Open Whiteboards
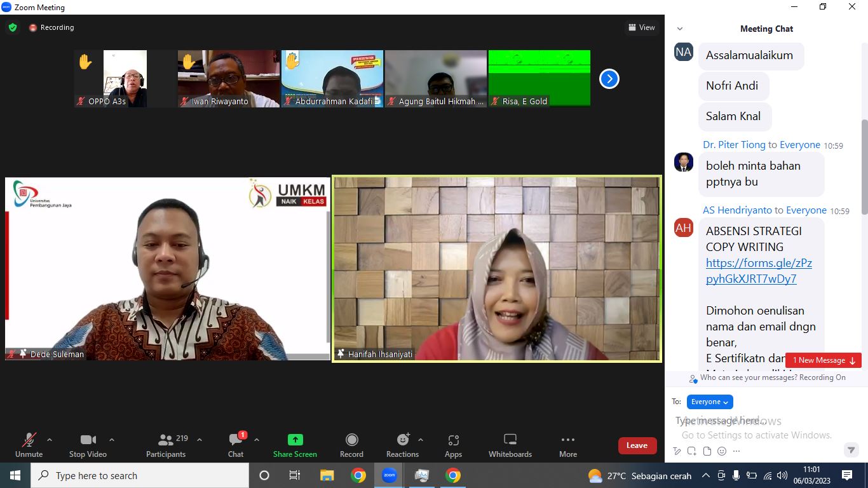The height and width of the screenshot is (488, 868). 510,445
